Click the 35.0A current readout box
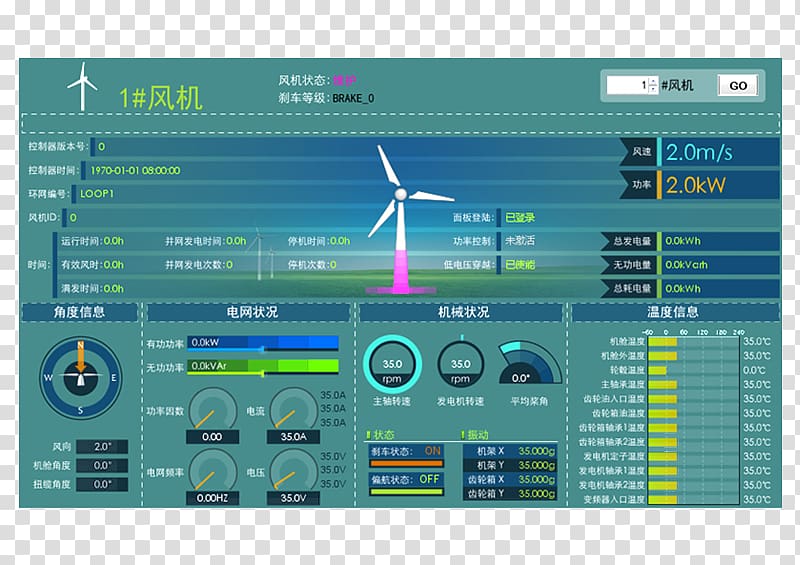This screenshot has height=565, width=800. click(293, 437)
